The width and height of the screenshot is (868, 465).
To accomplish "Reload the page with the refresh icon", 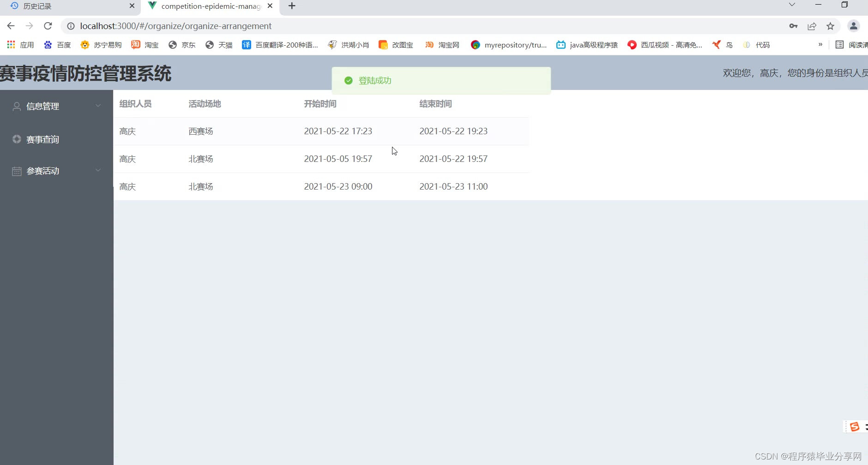I will (x=48, y=26).
